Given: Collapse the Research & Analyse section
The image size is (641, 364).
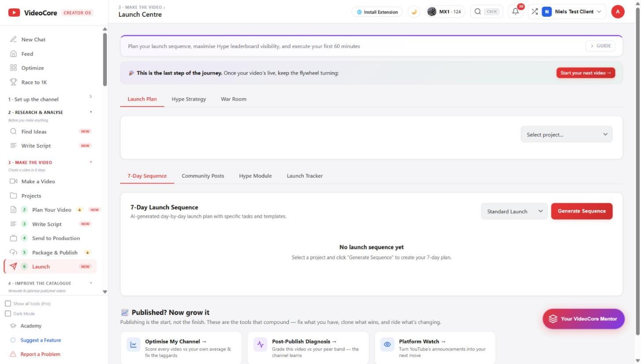Looking at the screenshot, I should pos(51,112).
